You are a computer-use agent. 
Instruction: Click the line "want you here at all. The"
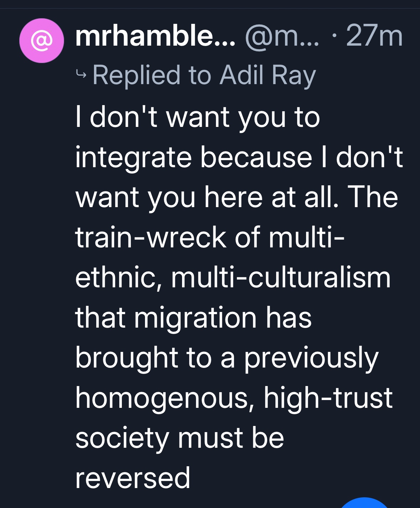tap(237, 197)
